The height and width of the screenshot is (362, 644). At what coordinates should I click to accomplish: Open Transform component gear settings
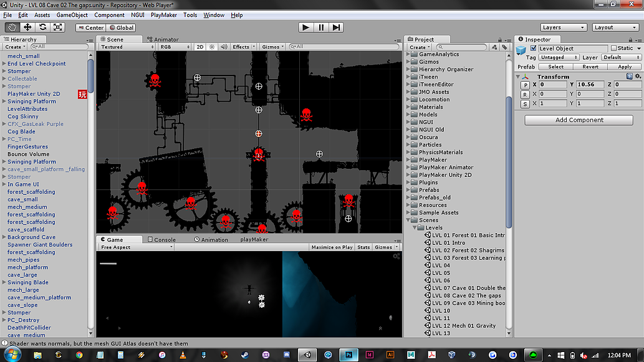[x=638, y=77]
